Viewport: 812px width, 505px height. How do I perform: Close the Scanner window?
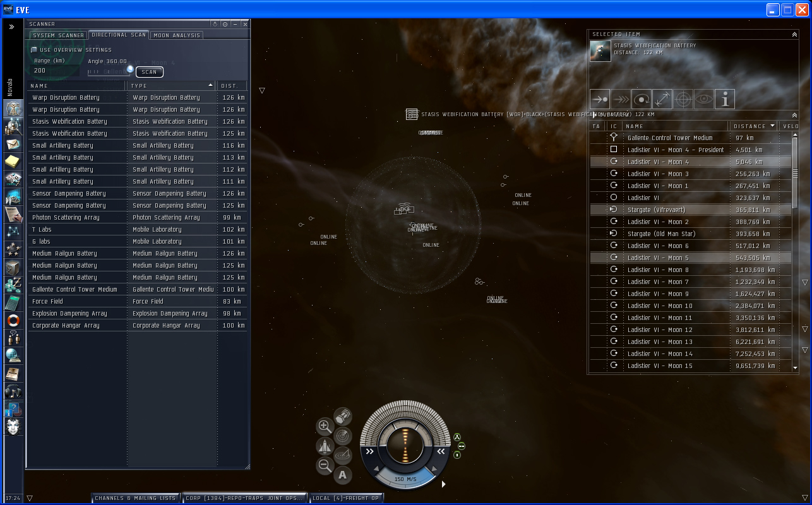pyautogui.click(x=245, y=24)
